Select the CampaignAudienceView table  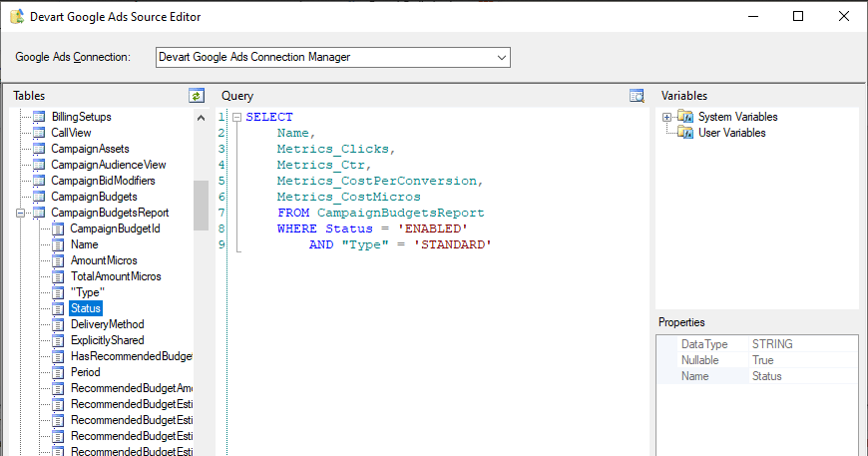click(109, 165)
